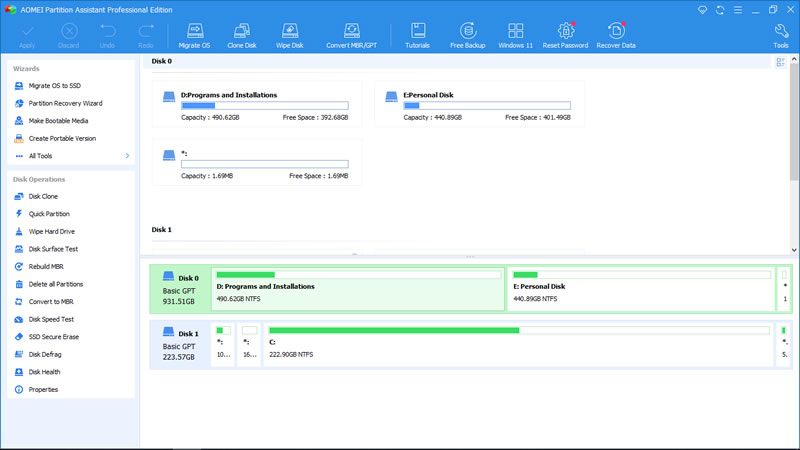
Task: Open the Tutorials toolbar button
Action: (x=417, y=36)
